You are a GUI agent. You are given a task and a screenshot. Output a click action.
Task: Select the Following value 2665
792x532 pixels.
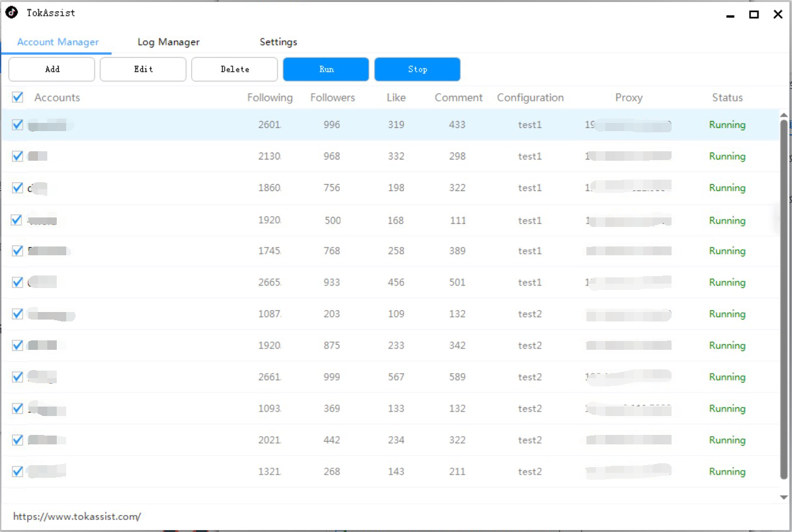269,282
